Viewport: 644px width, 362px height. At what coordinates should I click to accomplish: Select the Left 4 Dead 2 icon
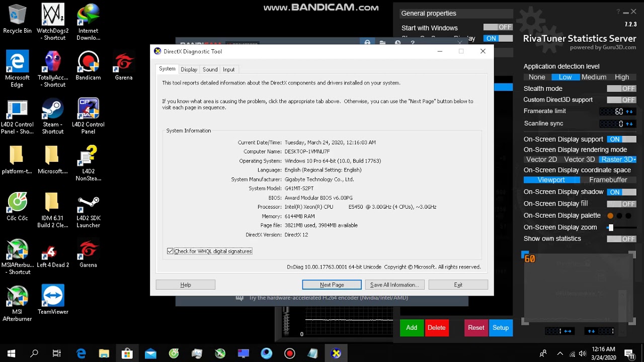pos(53,253)
